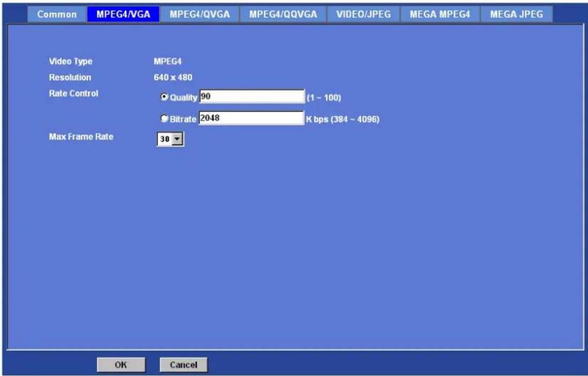The image size is (588, 376).
Task: Open the VIDEO/JPEG tab
Action: 363,14
